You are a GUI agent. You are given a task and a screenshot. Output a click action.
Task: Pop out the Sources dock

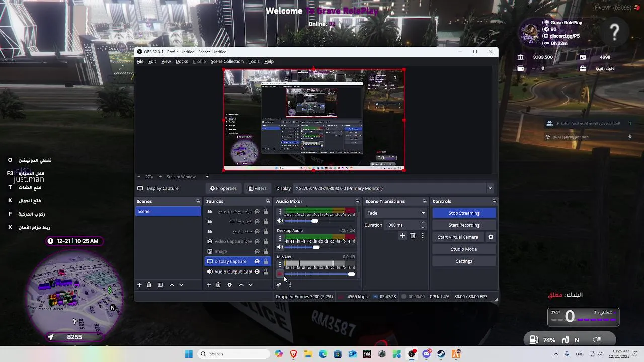tap(268, 201)
